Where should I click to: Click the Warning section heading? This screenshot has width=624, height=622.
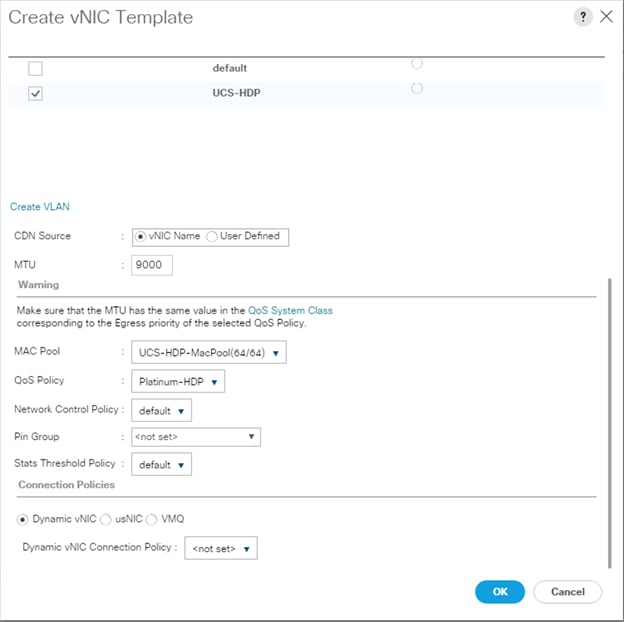(39, 285)
